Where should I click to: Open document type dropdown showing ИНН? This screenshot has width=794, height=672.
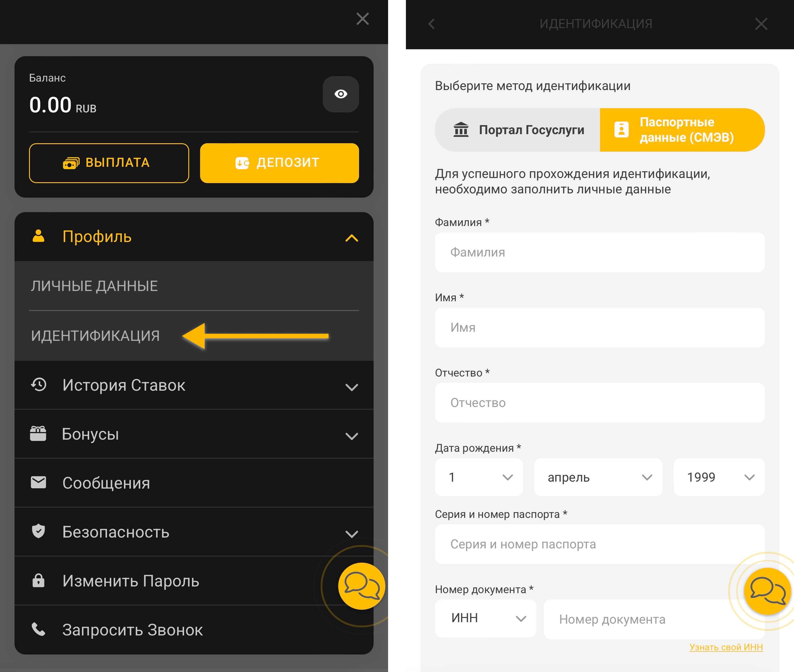485,618
